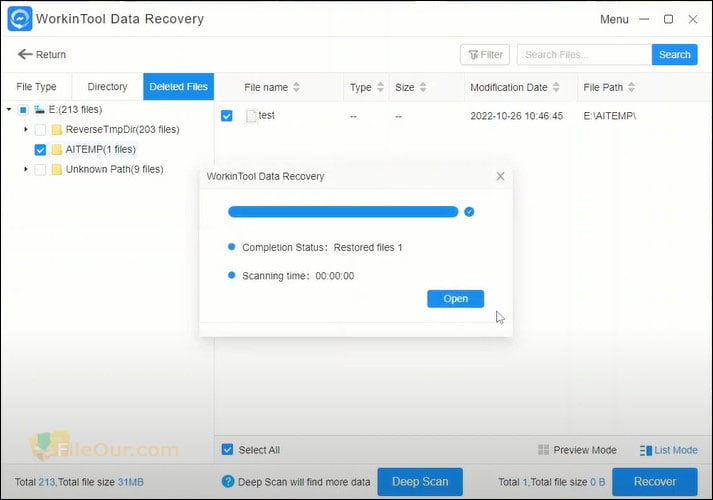Expand the ReverseTmpDir folder node
Screen dimensions: 713x500
26,130
